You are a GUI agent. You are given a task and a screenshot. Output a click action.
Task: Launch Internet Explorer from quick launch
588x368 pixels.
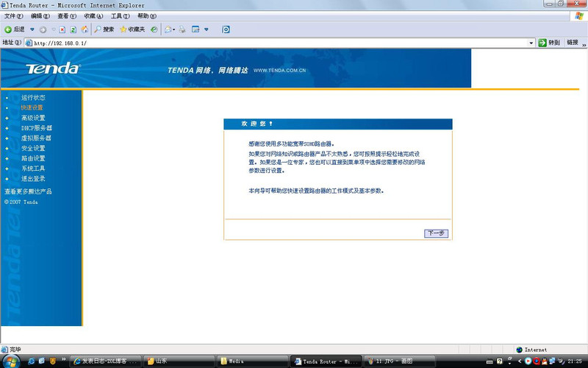[x=31, y=361]
